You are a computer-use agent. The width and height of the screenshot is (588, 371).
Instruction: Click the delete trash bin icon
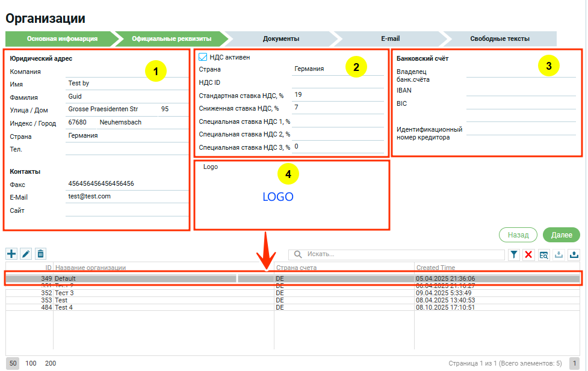(40, 254)
